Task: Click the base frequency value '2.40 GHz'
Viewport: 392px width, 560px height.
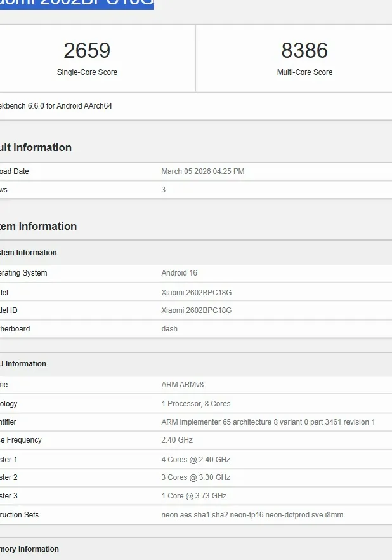Action: pos(177,440)
